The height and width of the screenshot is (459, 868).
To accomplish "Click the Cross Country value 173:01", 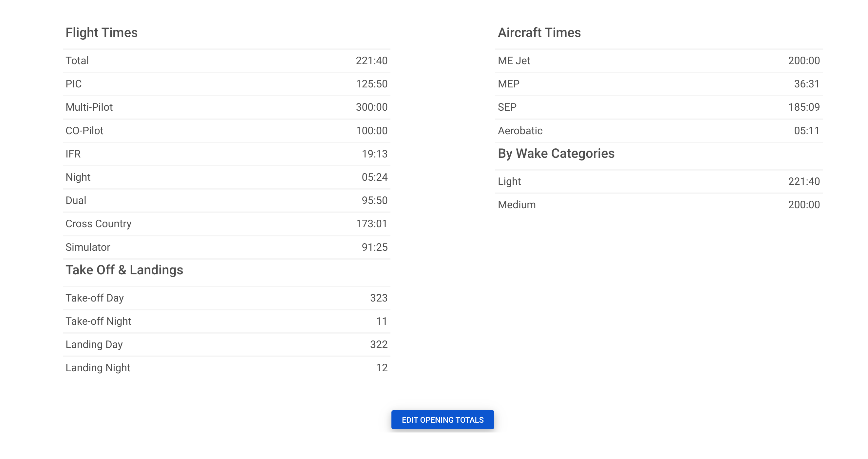I will (x=372, y=224).
